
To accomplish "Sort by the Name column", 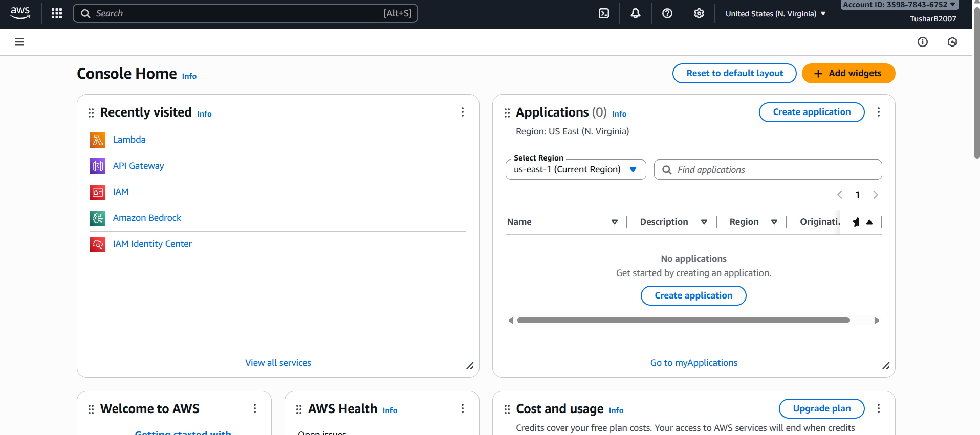I will pos(615,222).
